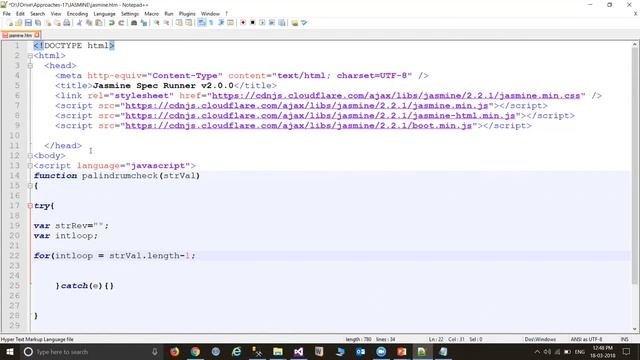Open the Macro menu
The height and width of the screenshot is (360, 640).
click(x=151, y=13)
